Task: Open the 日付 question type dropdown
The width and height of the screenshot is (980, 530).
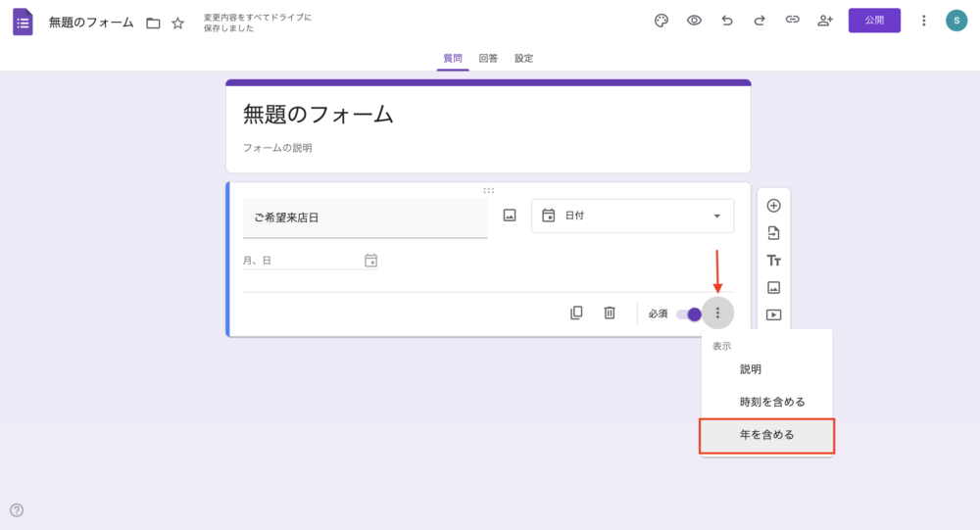Action: [632, 216]
